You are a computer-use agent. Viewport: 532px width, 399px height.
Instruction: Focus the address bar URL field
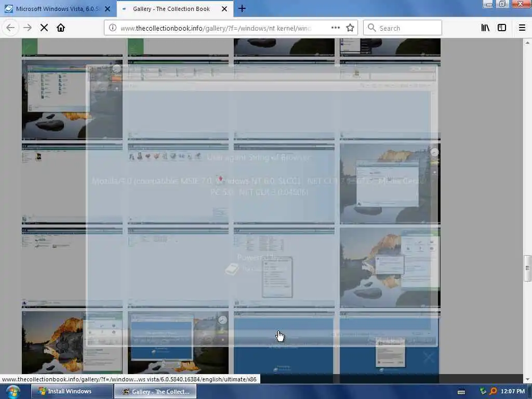click(x=216, y=28)
